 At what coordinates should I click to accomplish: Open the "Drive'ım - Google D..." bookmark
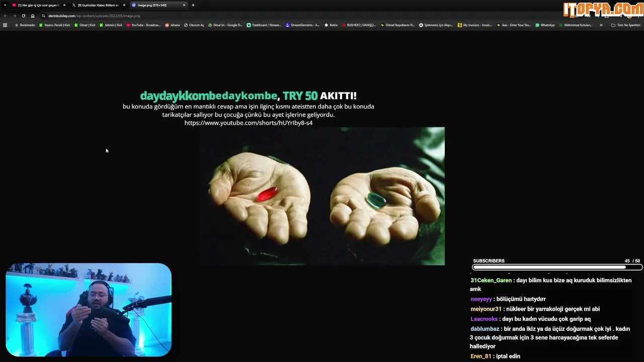(225, 25)
